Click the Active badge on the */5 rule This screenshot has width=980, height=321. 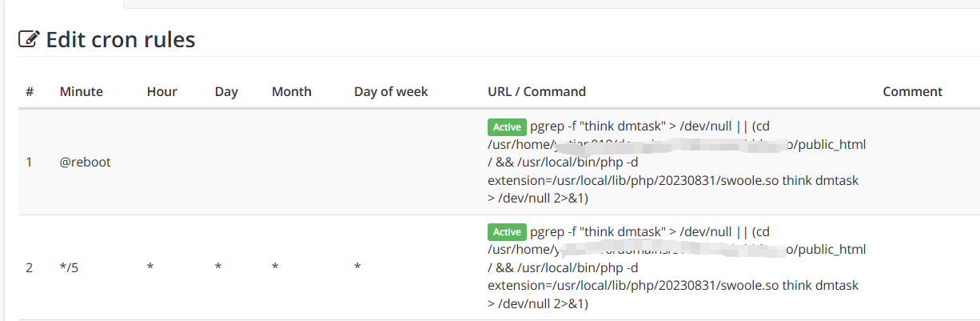507,232
